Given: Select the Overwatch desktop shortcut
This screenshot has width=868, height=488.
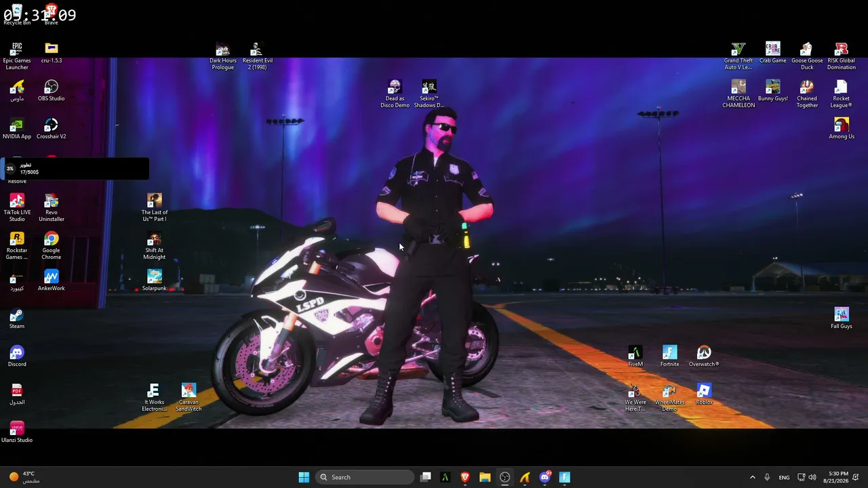Looking at the screenshot, I should [704, 356].
